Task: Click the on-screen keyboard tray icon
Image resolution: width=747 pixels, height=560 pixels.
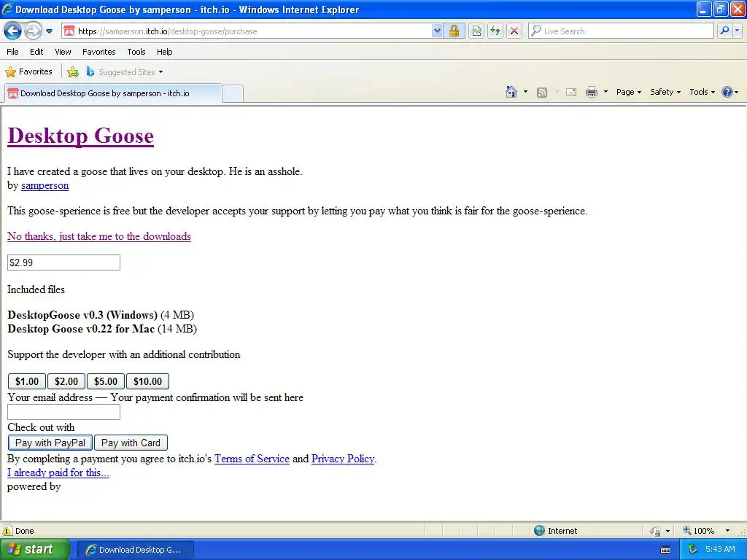Action: point(665,550)
